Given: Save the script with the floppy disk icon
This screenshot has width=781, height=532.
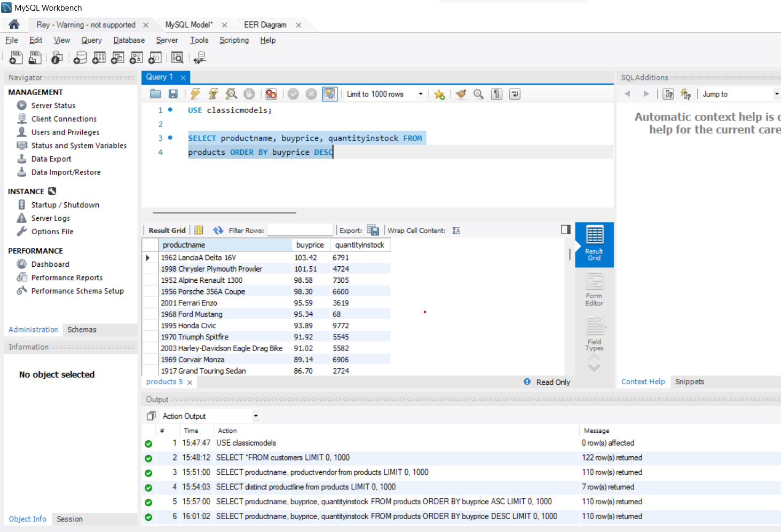Looking at the screenshot, I should point(173,94).
